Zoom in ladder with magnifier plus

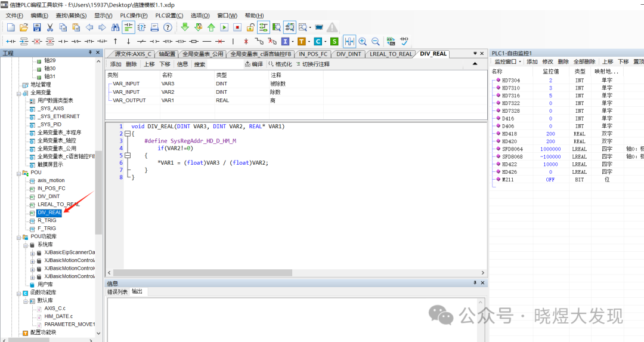(x=363, y=42)
